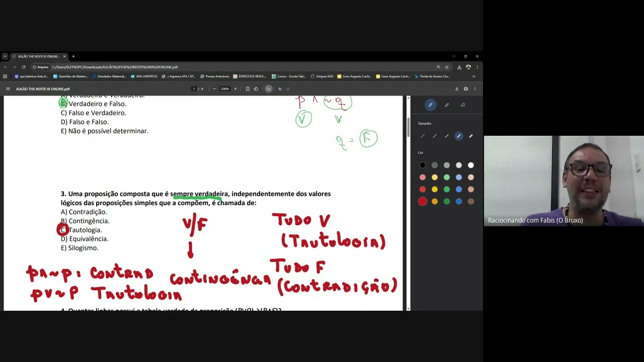Redo the annotation stroke

click(288, 89)
